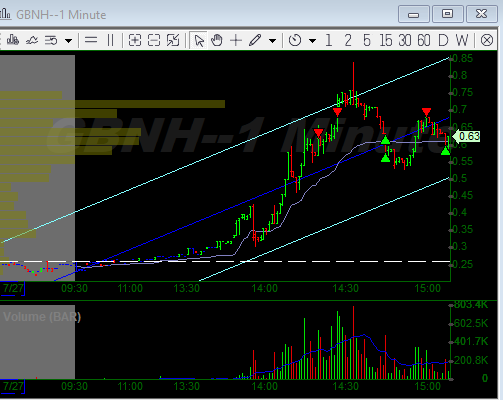503x400 pixels.
Task: Select the arrow pointer tool
Action: 199,41
